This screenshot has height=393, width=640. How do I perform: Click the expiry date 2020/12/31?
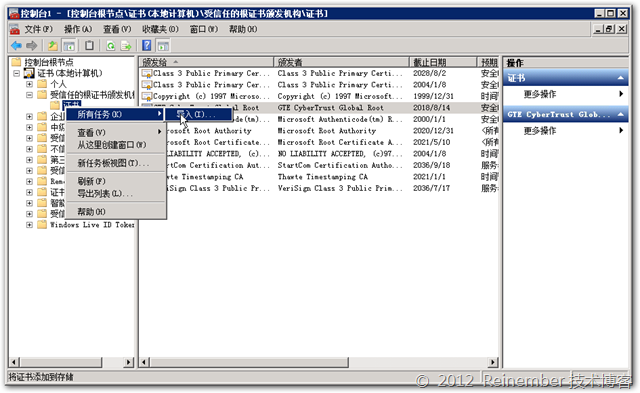click(x=434, y=131)
